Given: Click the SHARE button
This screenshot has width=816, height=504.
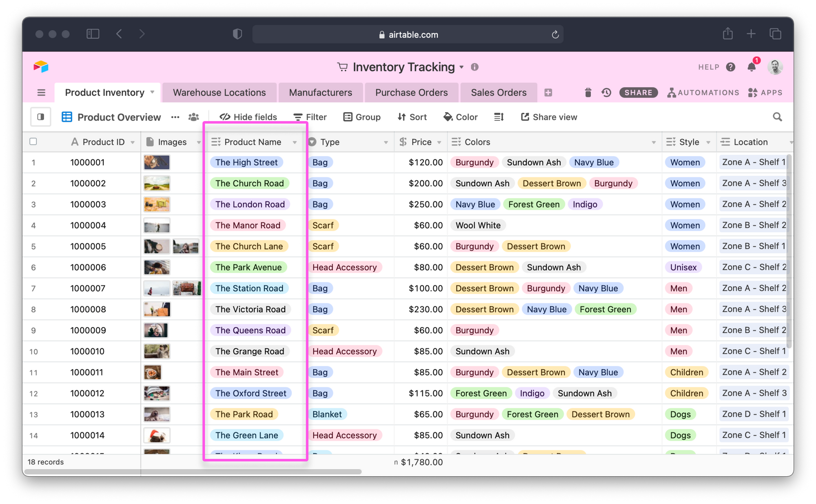Looking at the screenshot, I should [638, 93].
